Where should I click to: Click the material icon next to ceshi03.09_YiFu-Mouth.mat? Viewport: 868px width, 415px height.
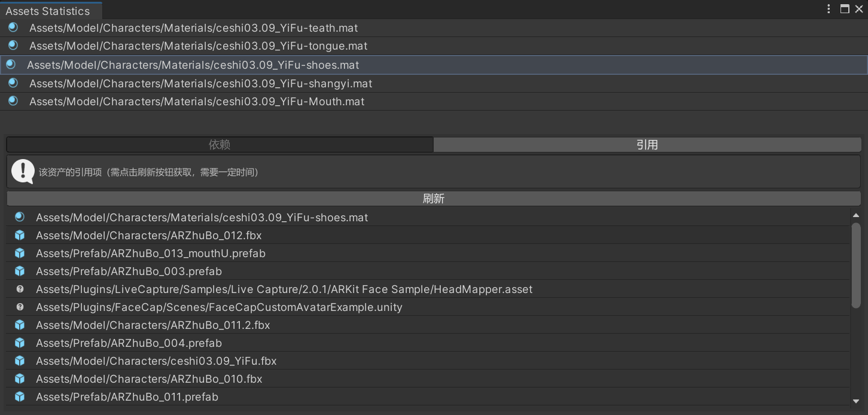(13, 102)
